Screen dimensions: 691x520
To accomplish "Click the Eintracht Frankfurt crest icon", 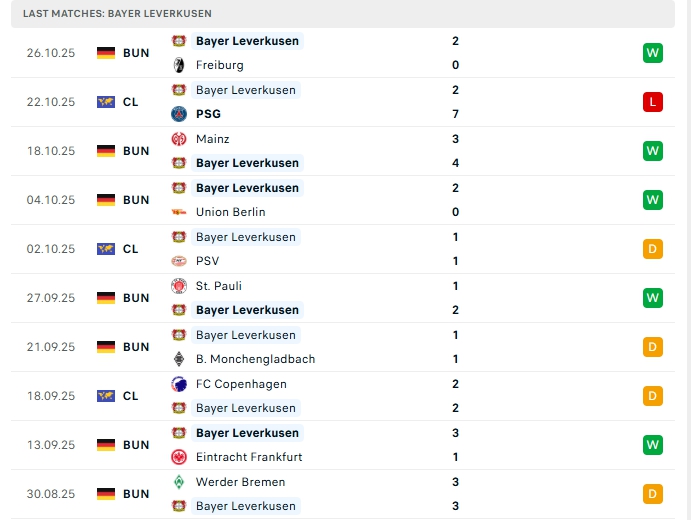I will point(179,457).
